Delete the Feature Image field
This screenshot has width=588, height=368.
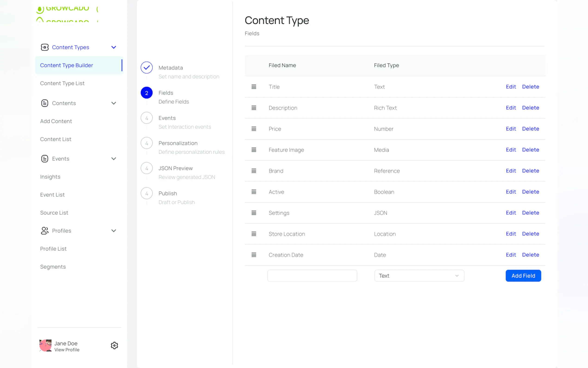click(x=530, y=150)
